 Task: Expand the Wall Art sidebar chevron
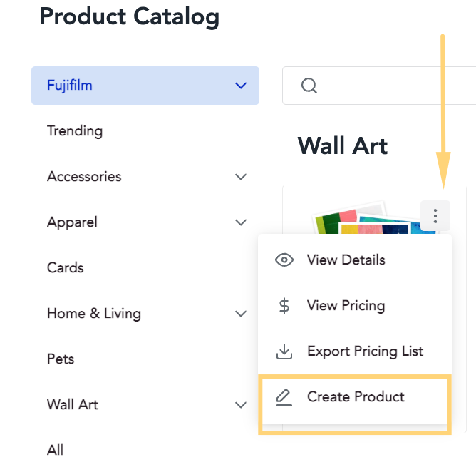[241, 404]
